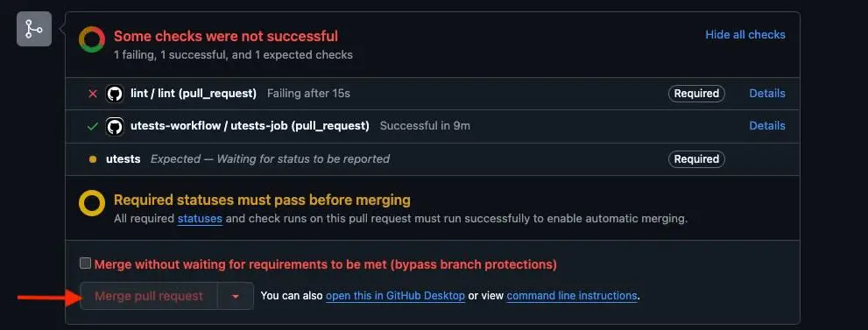The image size is (868, 330).
Task: Click the yellow circle Required statuses icon
Action: [x=92, y=203]
